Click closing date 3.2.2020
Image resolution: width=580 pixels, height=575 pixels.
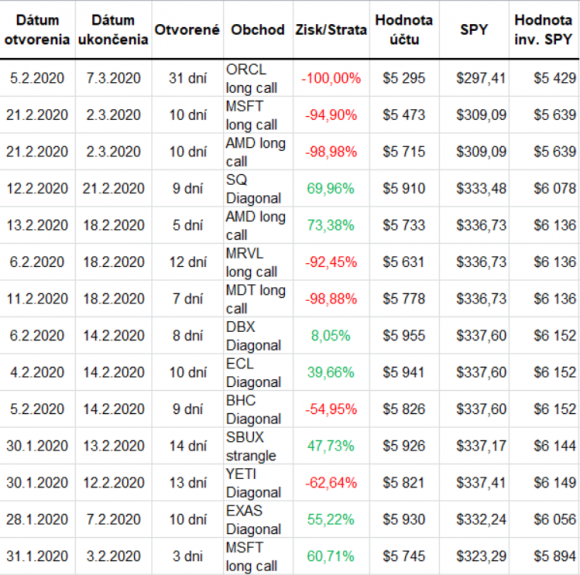(114, 556)
